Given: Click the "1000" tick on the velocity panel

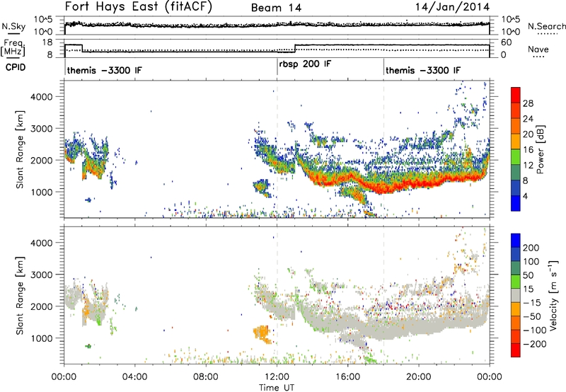Looking at the screenshot, I should pos(41,338).
